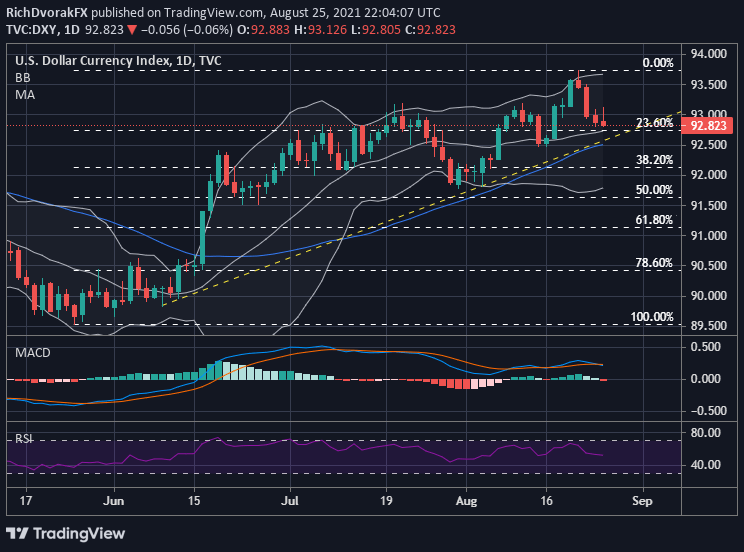
Task: Click the 100.00% Fibonacci level label
Action: [x=652, y=317]
